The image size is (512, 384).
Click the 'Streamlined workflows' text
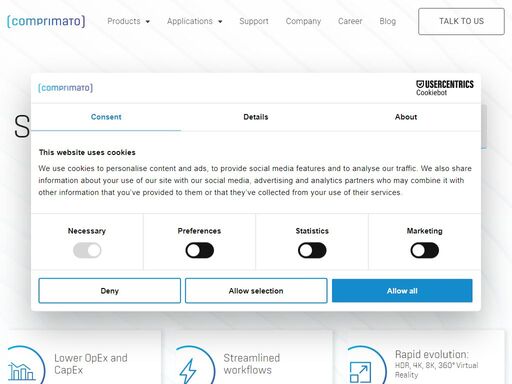(x=252, y=364)
